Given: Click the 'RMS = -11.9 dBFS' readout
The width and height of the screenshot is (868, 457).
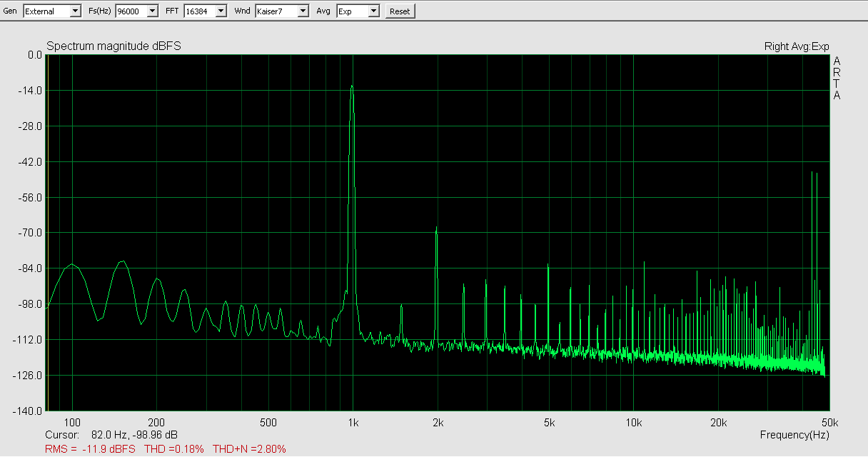Looking at the screenshot, I should click(x=90, y=449).
